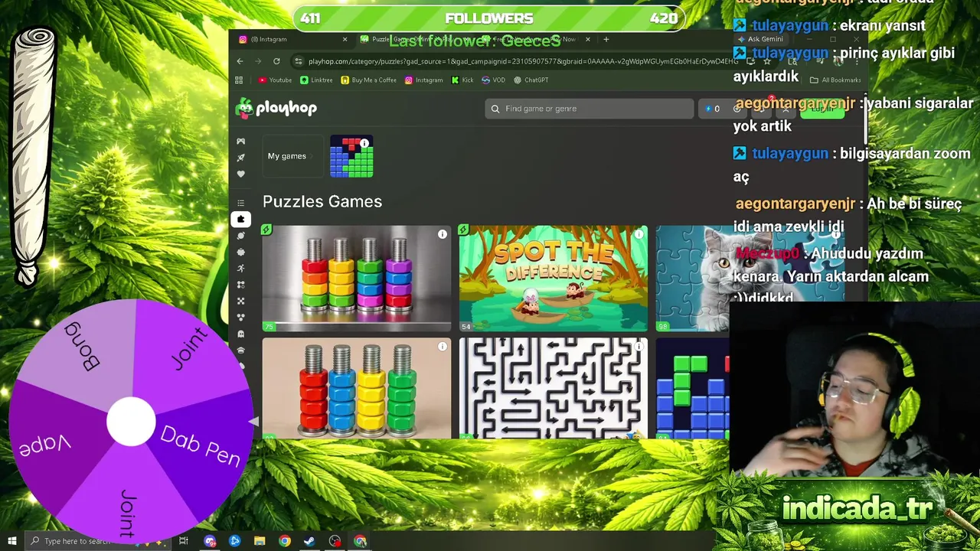The height and width of the screenshot is (551, 980).
Task: Open Task View on the taskbar
Action: pos(183,541)
